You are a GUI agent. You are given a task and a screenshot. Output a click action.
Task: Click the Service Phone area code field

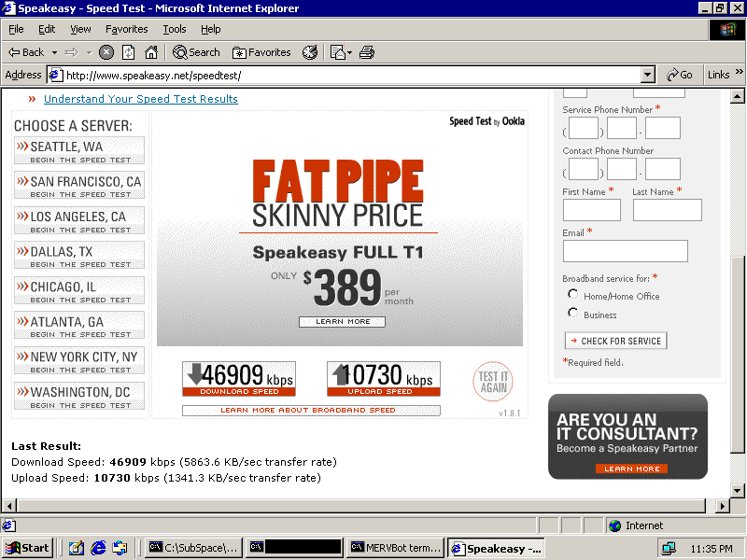(x=583, y=128)
